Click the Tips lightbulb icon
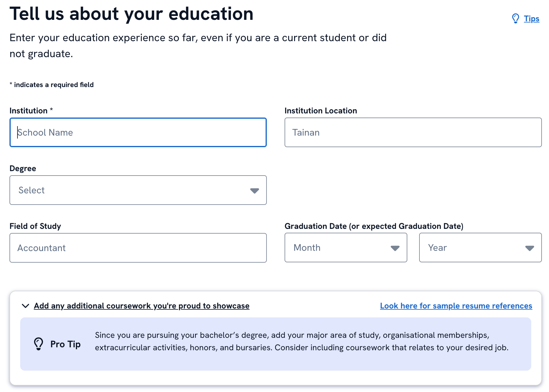This screenshot has width=549, height=392. tap(515, 18)
